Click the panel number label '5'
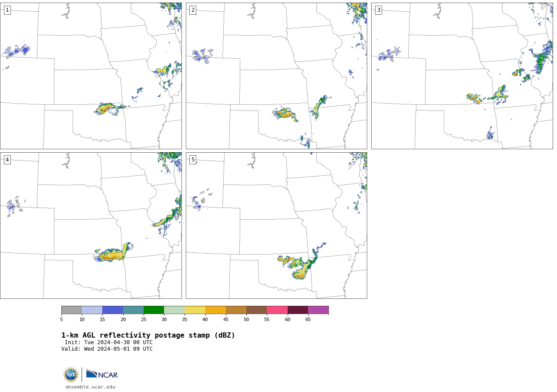The height and width of the screenshot is (392, 557). (x=193, y=160)
